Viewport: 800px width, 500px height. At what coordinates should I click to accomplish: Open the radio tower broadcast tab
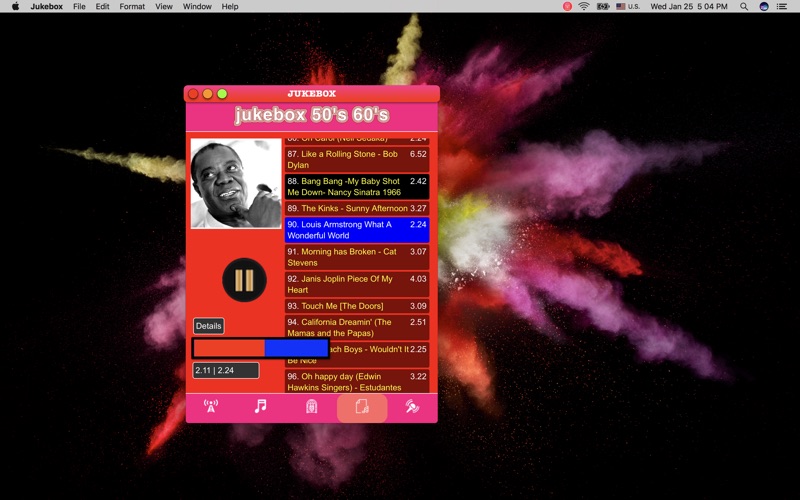click(211, 407)
